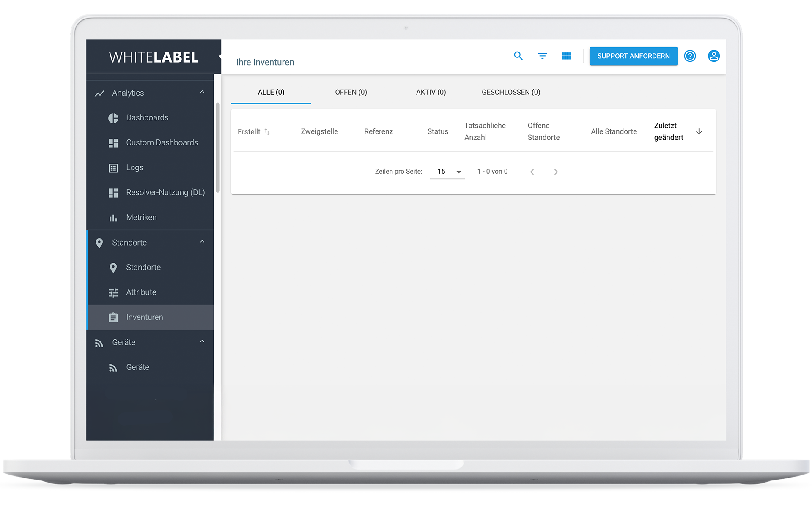Click the Alle Standorte column header
The width and height of the screenshot is (812, 505).
pos(614,131)
